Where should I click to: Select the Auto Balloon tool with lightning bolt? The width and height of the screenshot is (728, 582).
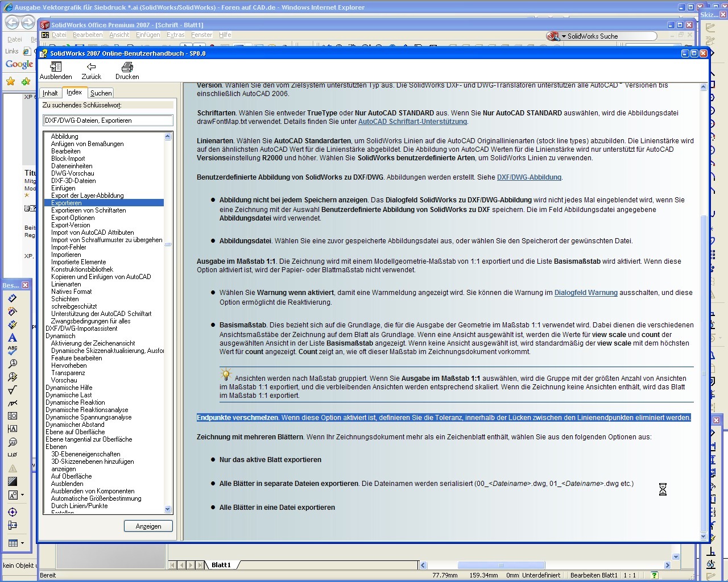[13, 377]
